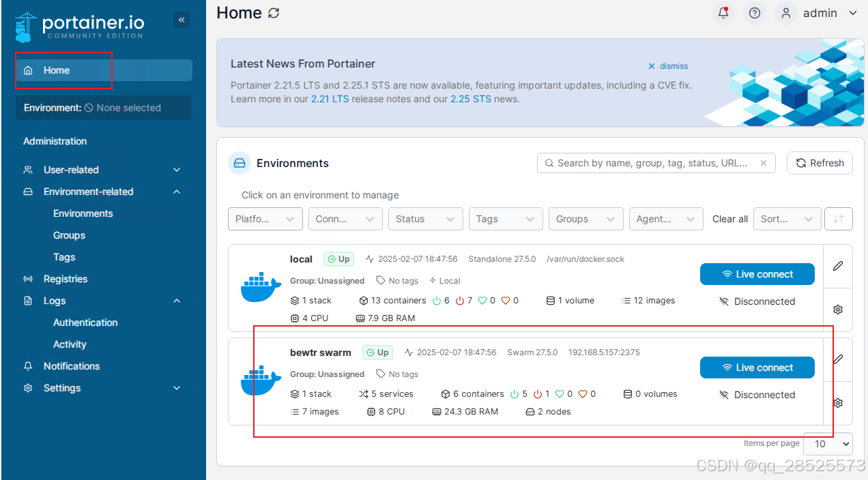Open the admin account menu chevron
Image resolution: width=868 pixels, height=480 pixels.
click(x=853, y=13)
